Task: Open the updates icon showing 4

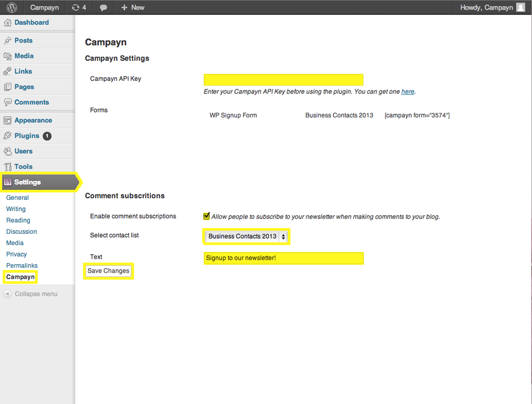Action: point(76,7)
